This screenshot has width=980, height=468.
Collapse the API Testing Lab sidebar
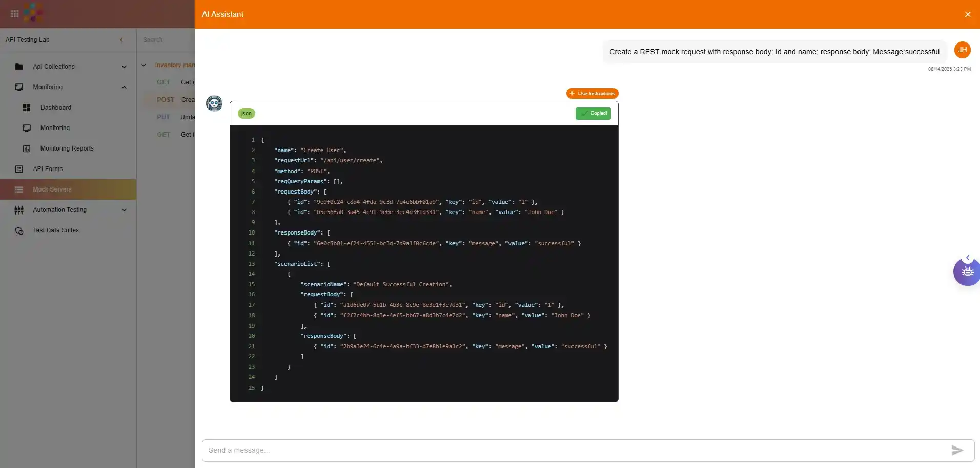(121, 40)
